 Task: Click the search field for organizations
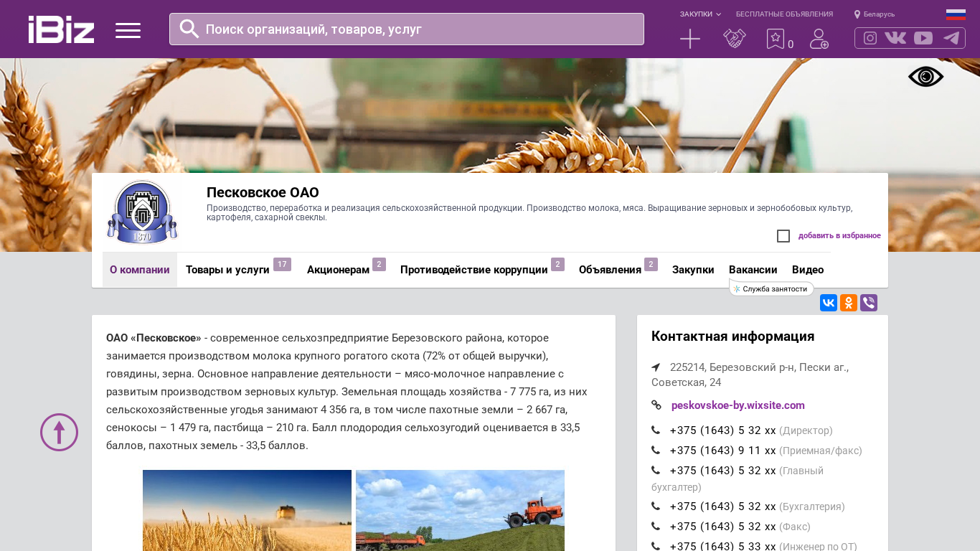pyautogui.click(x=416, y=29)
